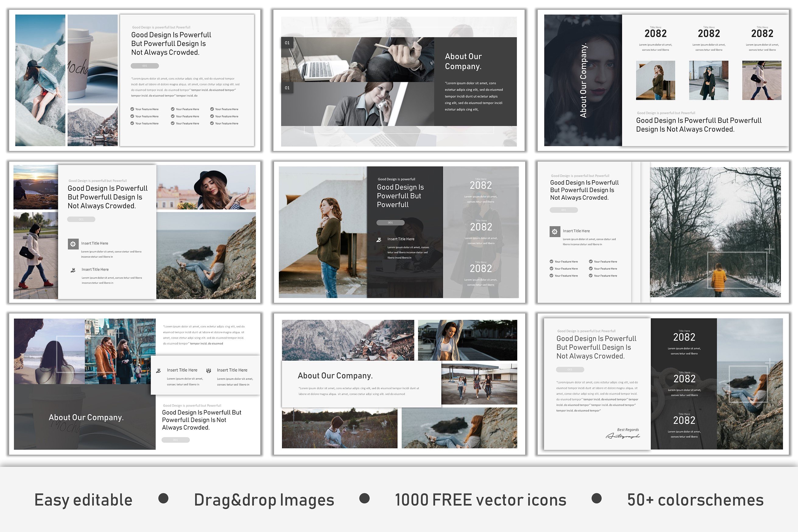Screen dimensions: 798x532
Task: Click the 01 badge on the phone-call photo
Action: tap(287, 88)
